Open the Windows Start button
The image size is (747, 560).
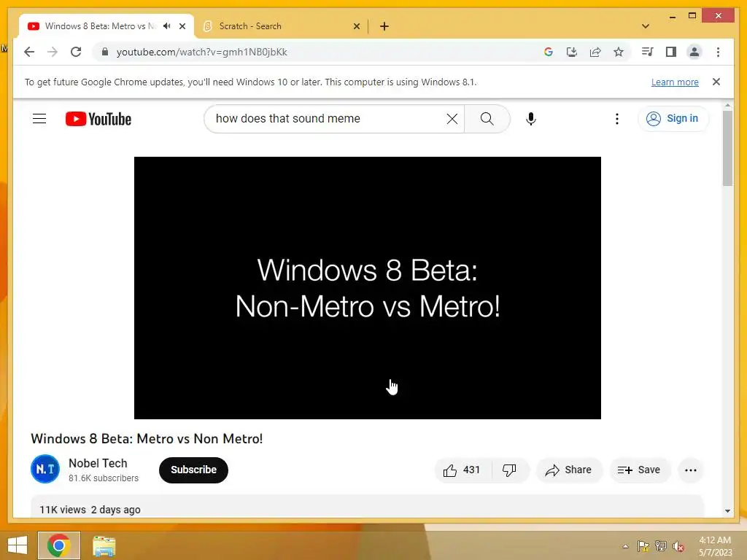tap(18, 545)
